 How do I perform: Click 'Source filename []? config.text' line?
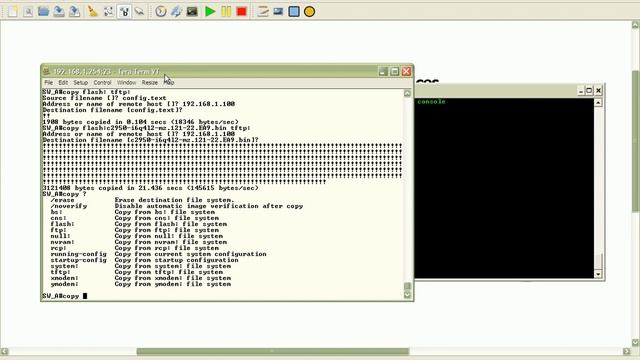click(104, 98)
